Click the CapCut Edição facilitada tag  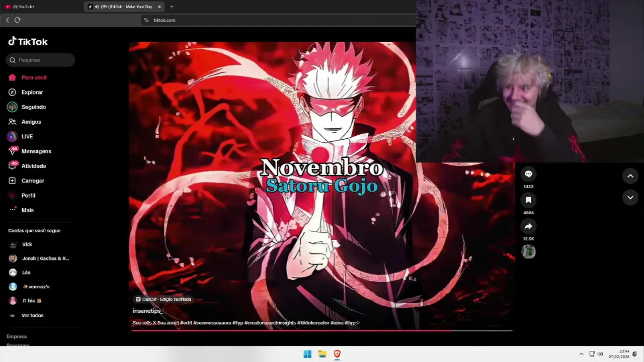coord(164,299)
